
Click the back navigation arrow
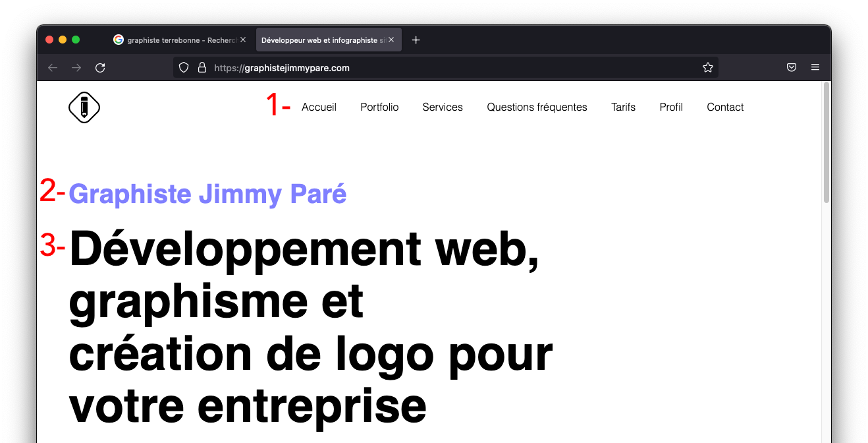(52, 67)
